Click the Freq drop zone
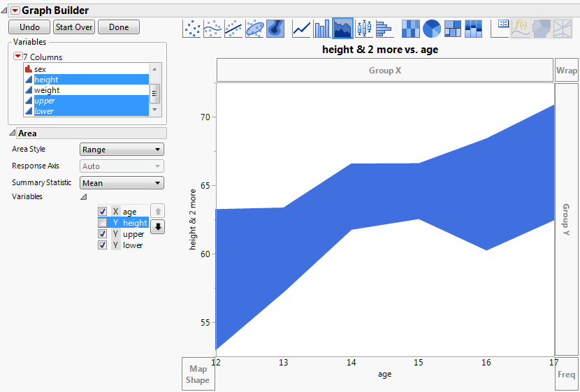The width and height of the screenshot is (580, 392). click(x=566, y=374)
